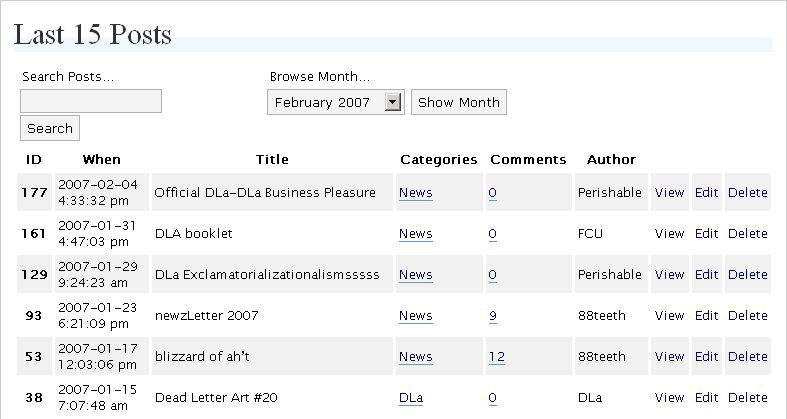View the newzLetter 2007 post
Viewport: 787px width, 419px height.
pyautogui.click(x=669, y=316)
